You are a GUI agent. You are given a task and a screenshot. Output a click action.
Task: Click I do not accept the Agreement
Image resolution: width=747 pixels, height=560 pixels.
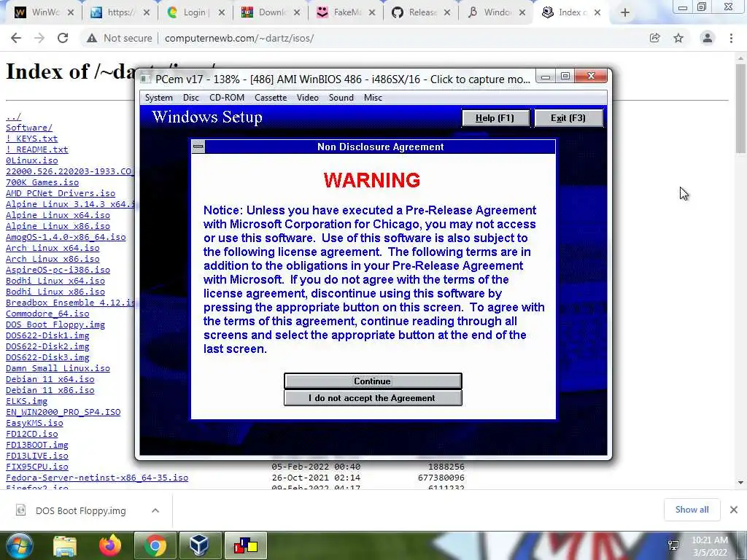point(373,398)
